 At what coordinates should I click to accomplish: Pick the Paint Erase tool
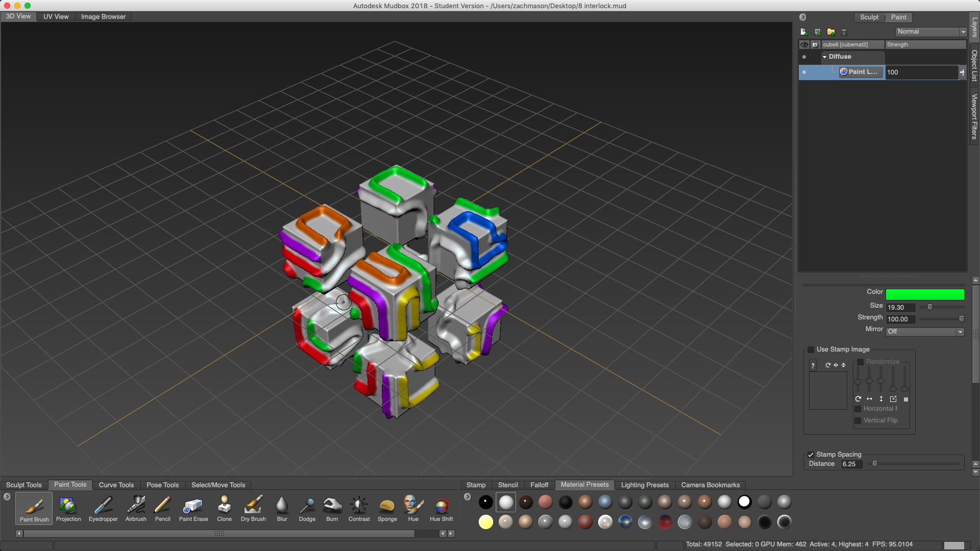click(x=193, y=508)
